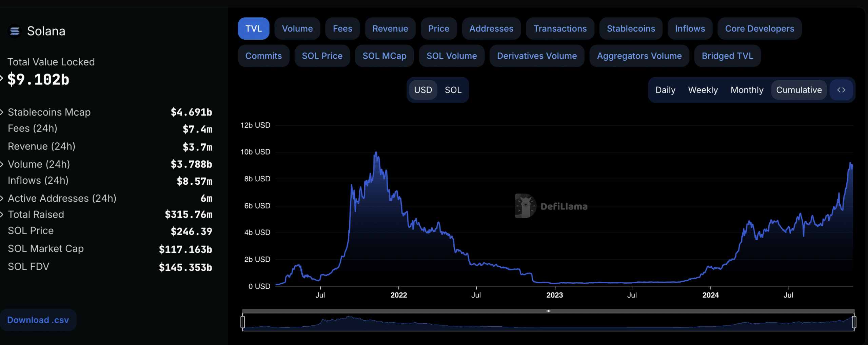
Task: Toggle the Revenue chart metric
Action: click(390, 28)
